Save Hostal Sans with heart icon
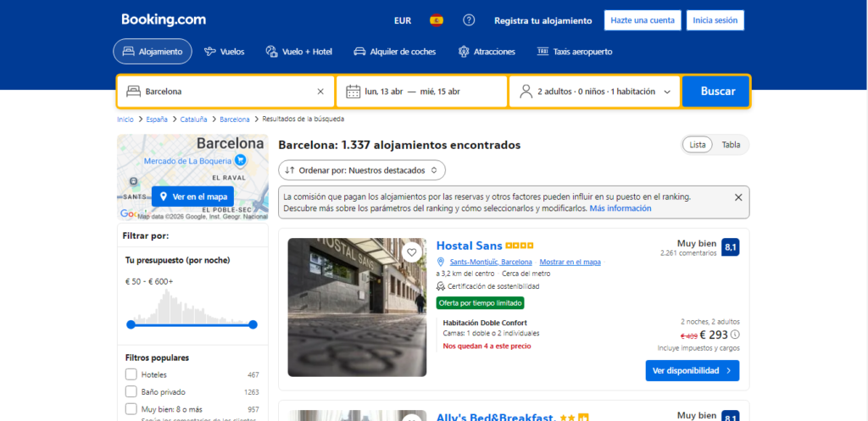 [x=412, y=252]
